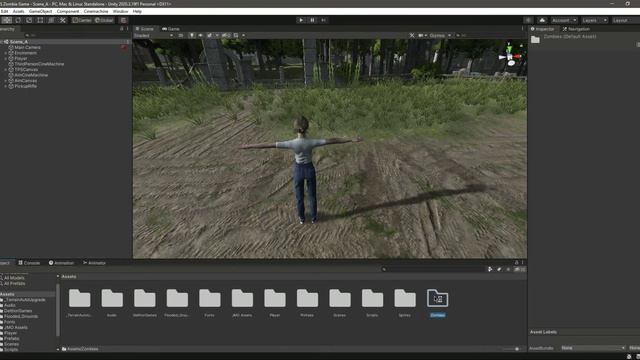Image resolution: width=640 pixels, height=360 pixels.
Task: Start Play mode
Action: (301, 20)
